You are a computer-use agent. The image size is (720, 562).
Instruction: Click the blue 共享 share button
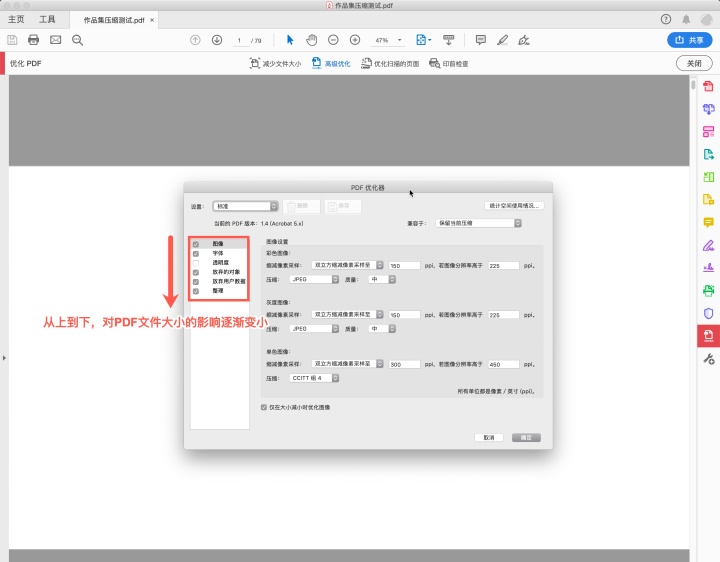(690, 40)
